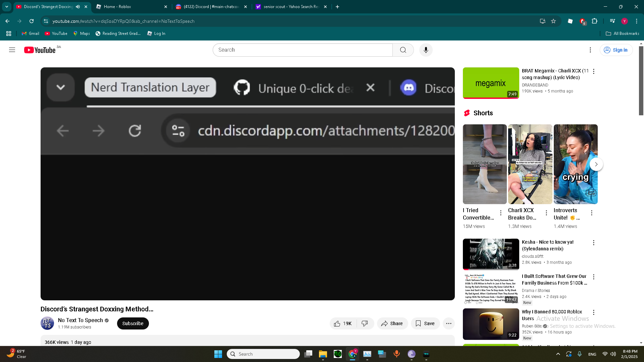Click the Sign in button
The image size is (644, 362).
click(616, 50)
